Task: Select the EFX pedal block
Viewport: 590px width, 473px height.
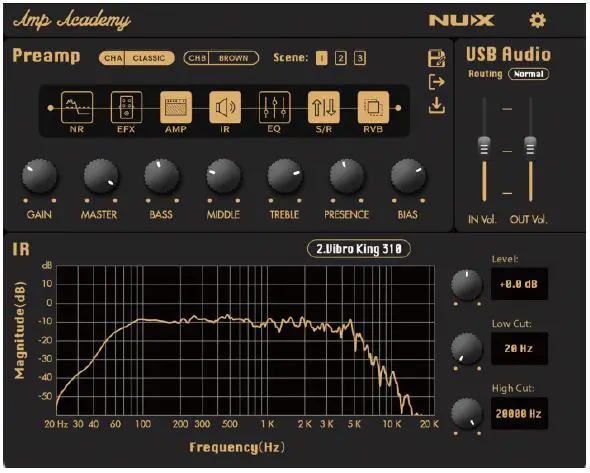Action: click(126, 107)
